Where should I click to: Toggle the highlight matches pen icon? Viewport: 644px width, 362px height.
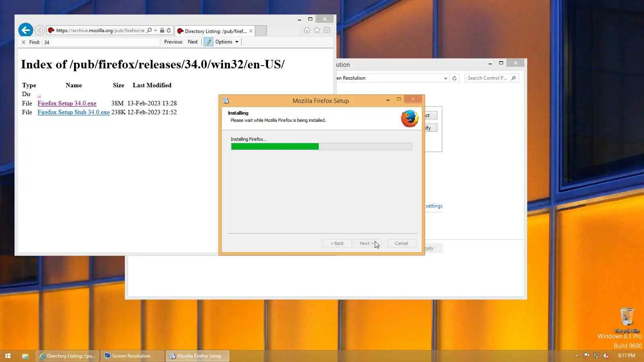(x=208, y=42)
